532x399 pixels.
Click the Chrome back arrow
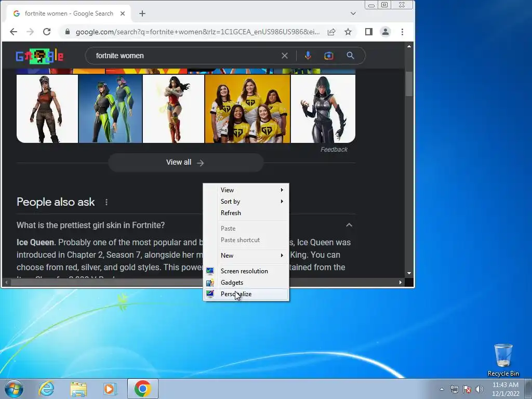tap(13, 32)
